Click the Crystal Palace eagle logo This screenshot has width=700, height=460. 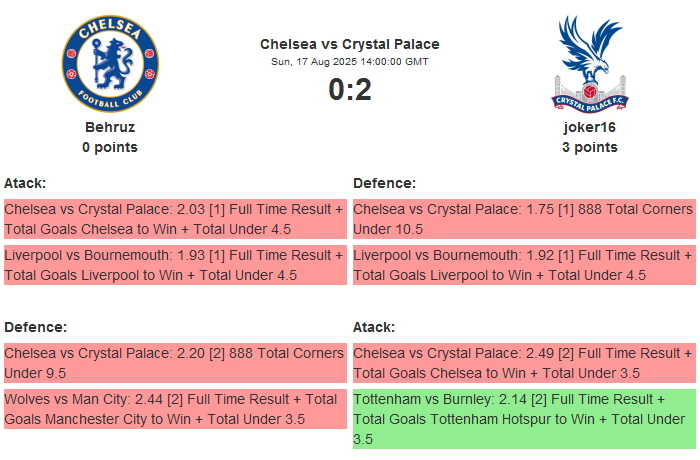click(x=590, y=63)
